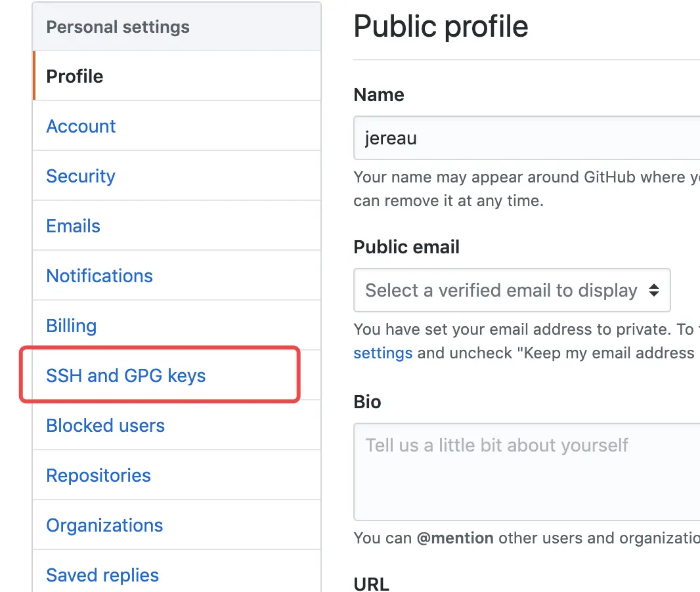
Task: Click the Name field containing jereau
Action: coord(525,138)
